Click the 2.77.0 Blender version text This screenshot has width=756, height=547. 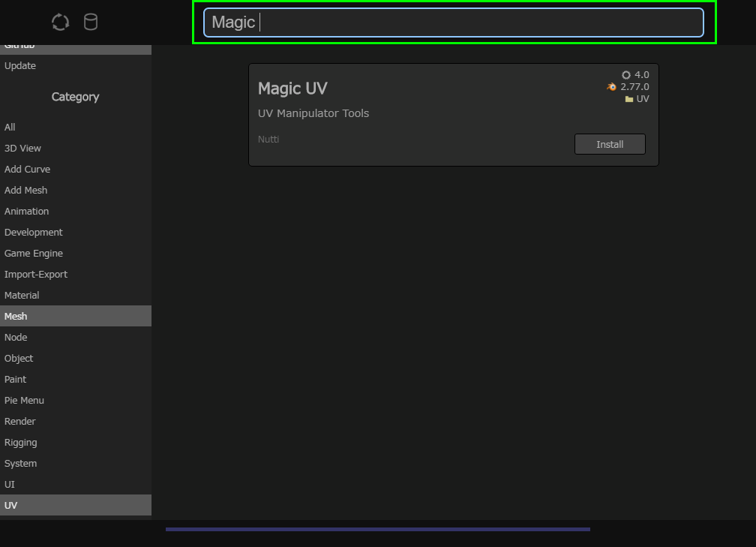pyautogui.click(x=634, y=87)
